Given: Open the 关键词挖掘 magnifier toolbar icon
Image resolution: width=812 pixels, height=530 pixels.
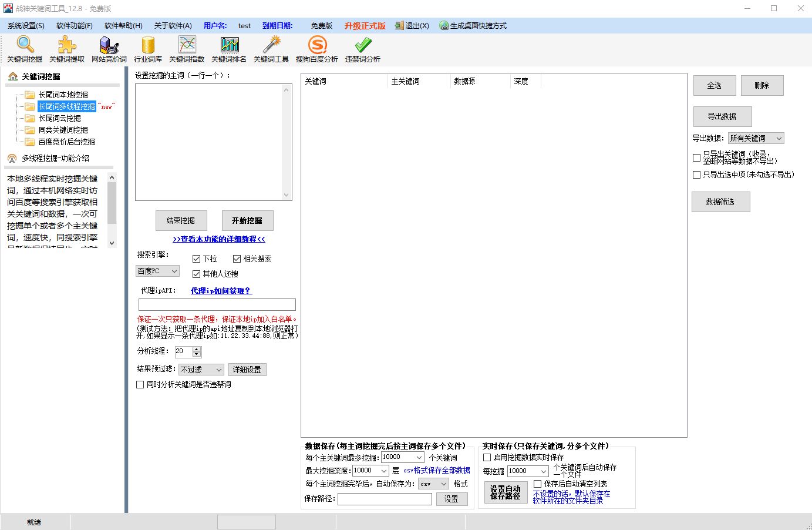Looking at the screenshot, I should [x=25, y=45].
